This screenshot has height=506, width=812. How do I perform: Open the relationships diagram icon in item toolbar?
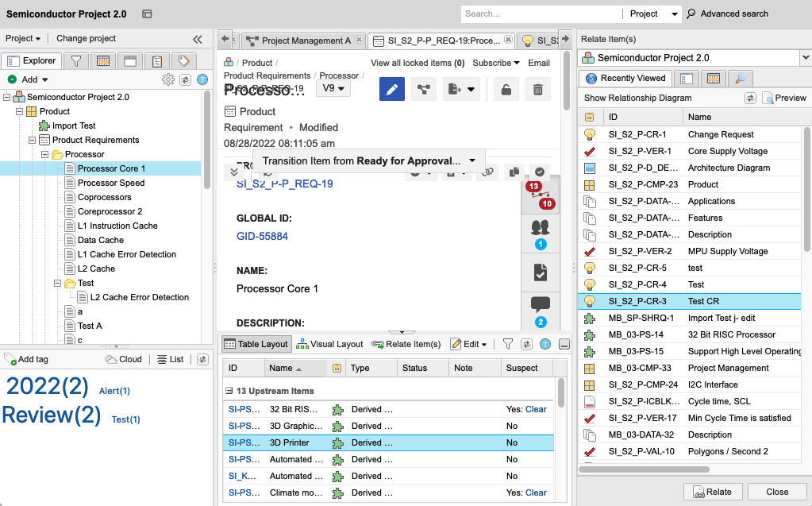click(424, 89)
